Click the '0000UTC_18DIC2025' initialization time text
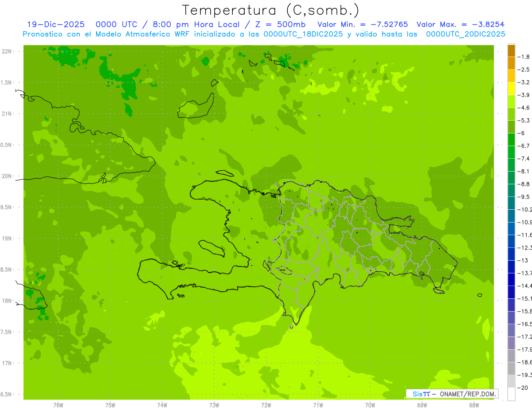532x411 pixels. point(303,34)
